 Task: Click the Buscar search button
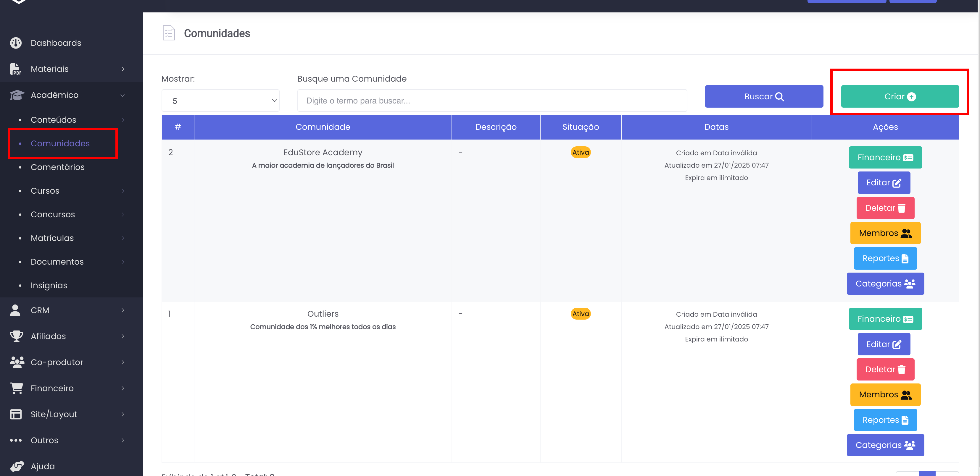pyautogui.click(x=763, y=97)
